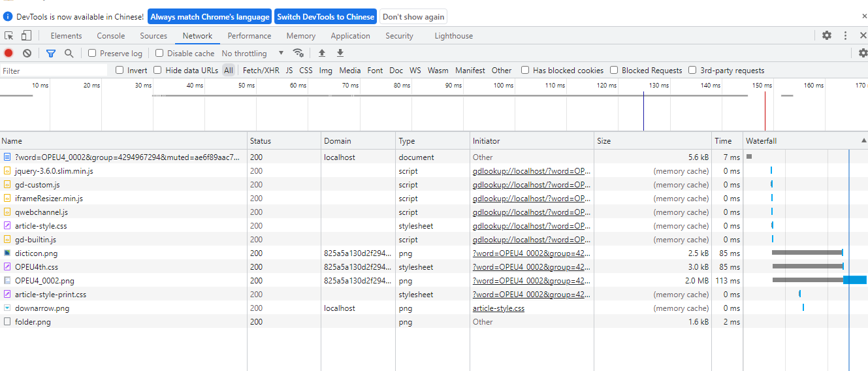Screen dimensions: 868x371
Task: Check 3rd-party requests checkbox
Action: click(x=692, y=70)
